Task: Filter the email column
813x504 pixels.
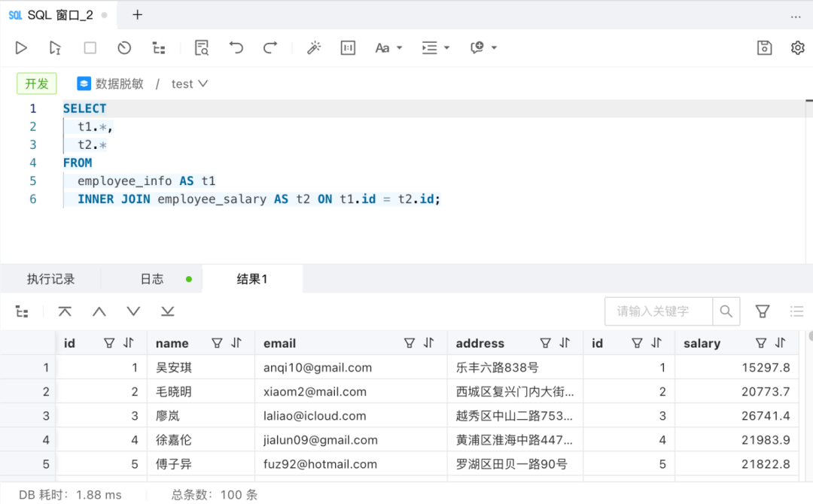Action: [409, 343]
